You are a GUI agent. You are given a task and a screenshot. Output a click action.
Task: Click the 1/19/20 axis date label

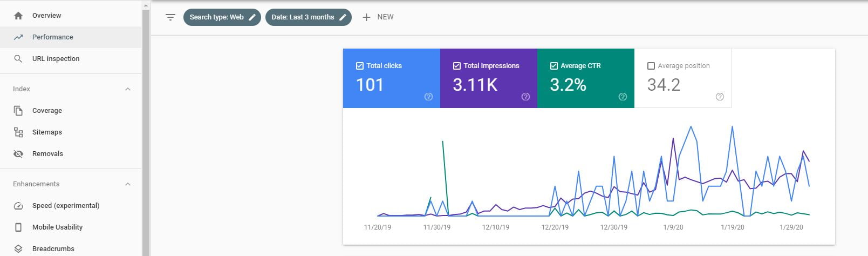(733, 227)
